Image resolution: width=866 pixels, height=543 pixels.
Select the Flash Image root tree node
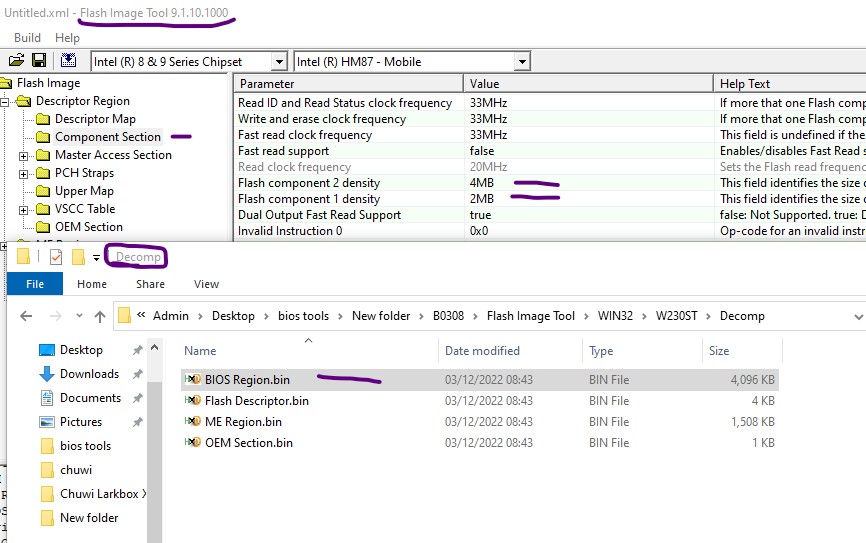coord(48,83)
